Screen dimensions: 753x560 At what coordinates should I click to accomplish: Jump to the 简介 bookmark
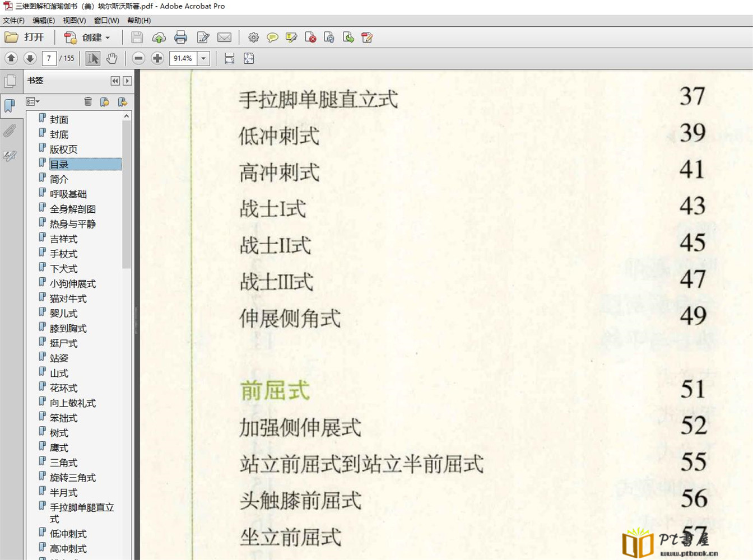pos(59,179)
